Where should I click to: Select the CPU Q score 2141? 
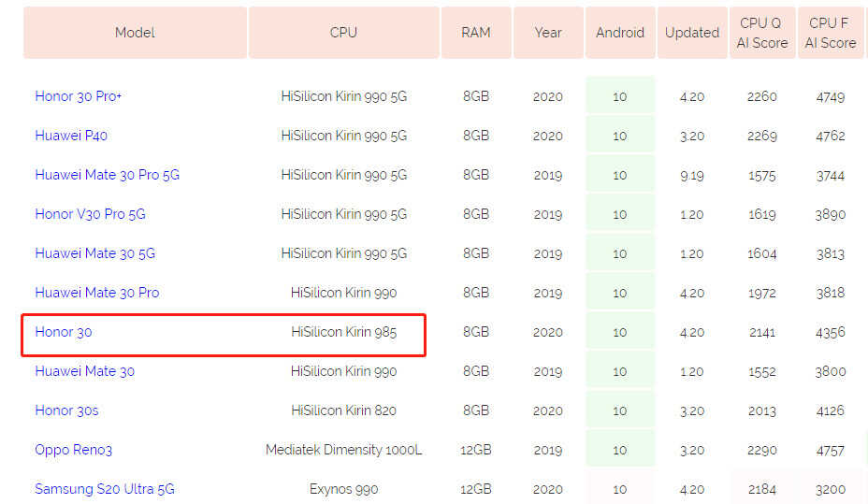coord(762,333)
